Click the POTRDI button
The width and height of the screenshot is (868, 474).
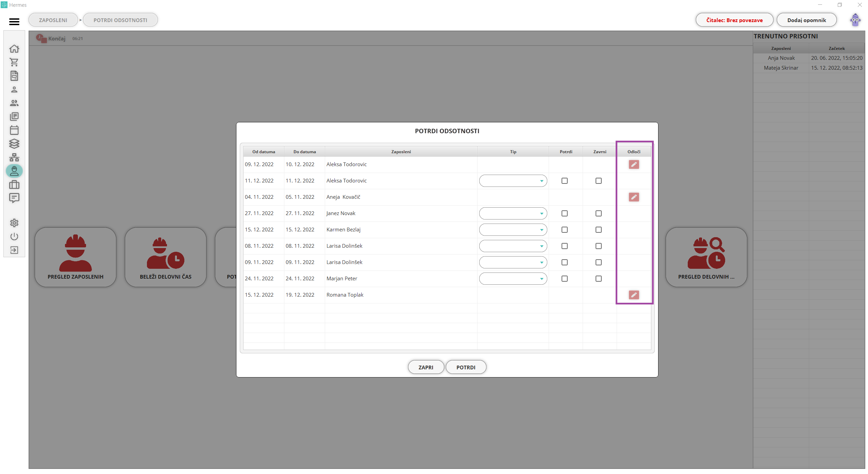466,367
